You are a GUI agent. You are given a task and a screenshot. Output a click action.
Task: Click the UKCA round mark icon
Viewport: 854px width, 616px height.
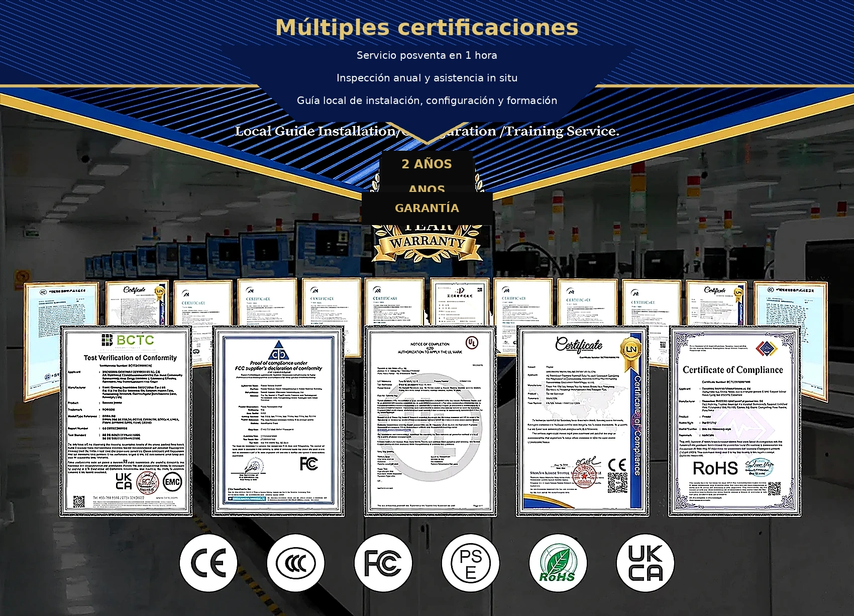tap(646, 563)
